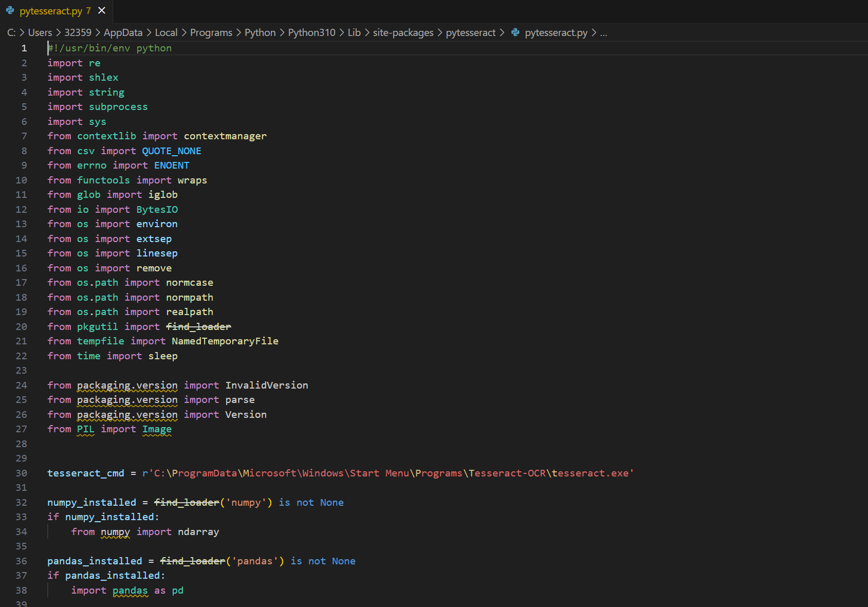The width and height of the screenshot is (868, 607).
Task: Click 'linesep' on the os import
Action: pos(157,253)
